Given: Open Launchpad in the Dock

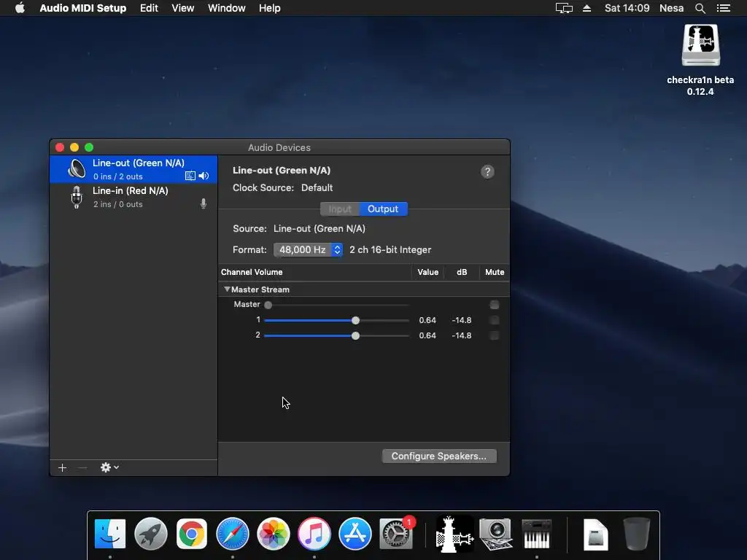Looking at the screenshot, I should 150,534.
